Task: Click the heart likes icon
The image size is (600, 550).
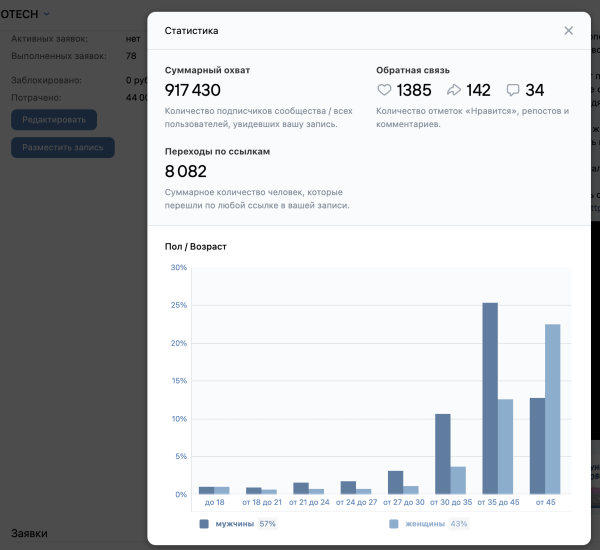Action: pyautogui.click(x=384, y=90)
